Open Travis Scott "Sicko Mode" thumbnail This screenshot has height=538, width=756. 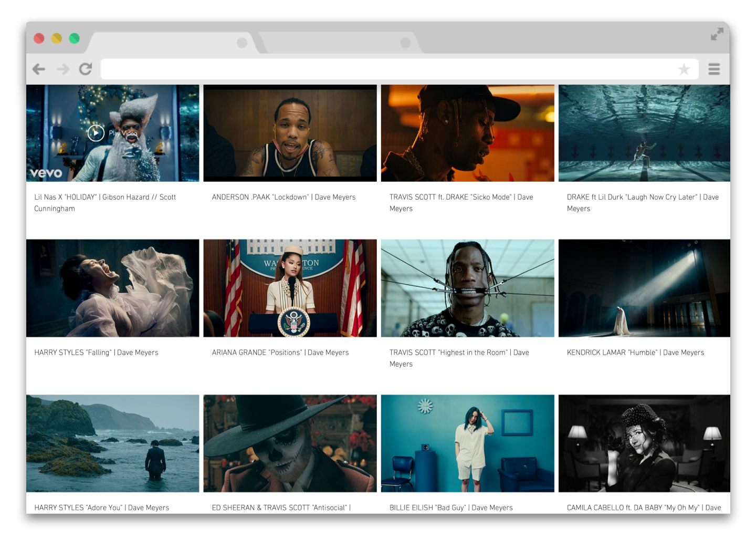[467, 133]
